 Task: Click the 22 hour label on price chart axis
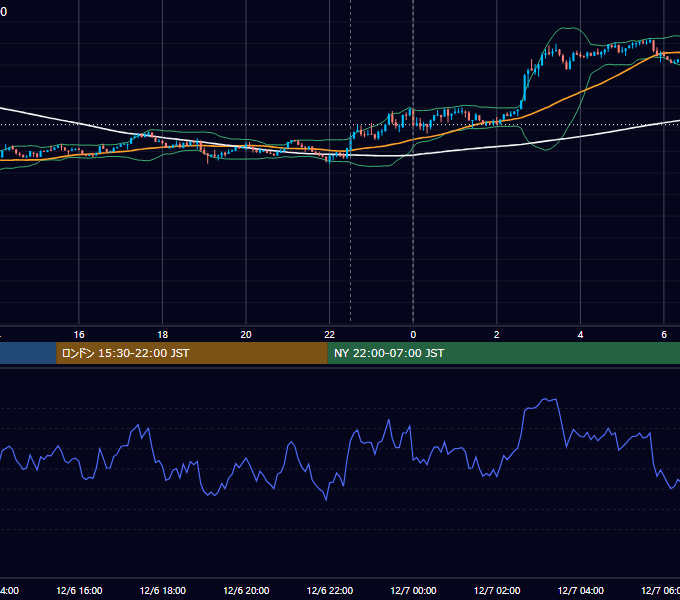330,335
